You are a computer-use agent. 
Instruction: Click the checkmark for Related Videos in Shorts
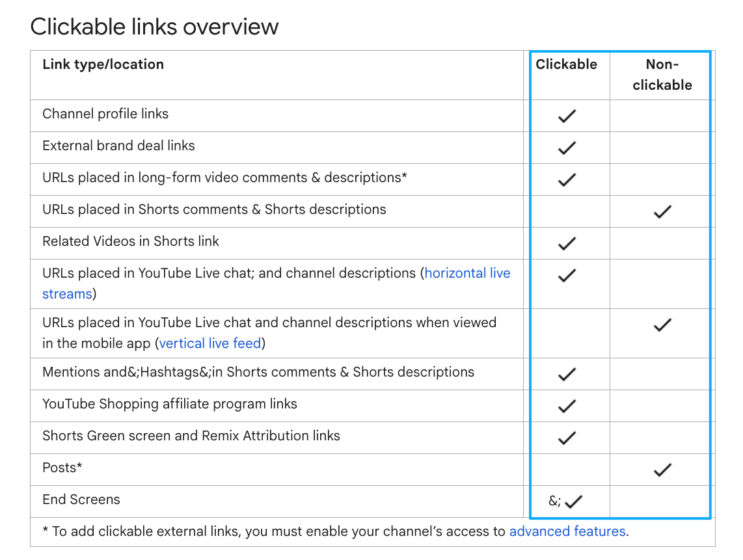coord(567,243)
